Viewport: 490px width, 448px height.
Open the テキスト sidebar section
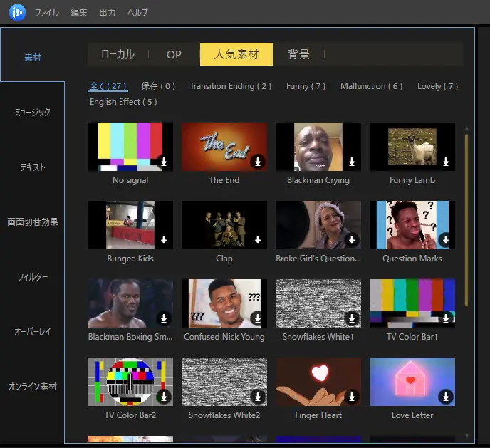pos(33,167)
